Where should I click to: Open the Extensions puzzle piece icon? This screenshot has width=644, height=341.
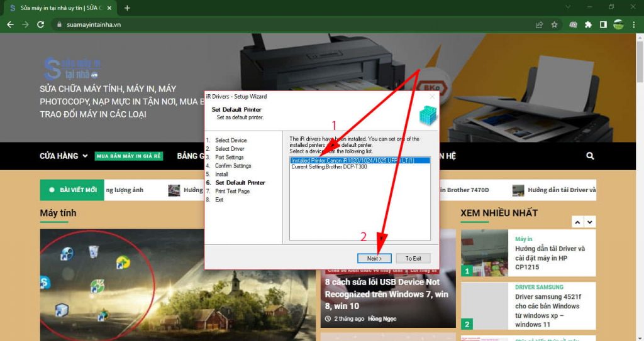tap(588, 24)
